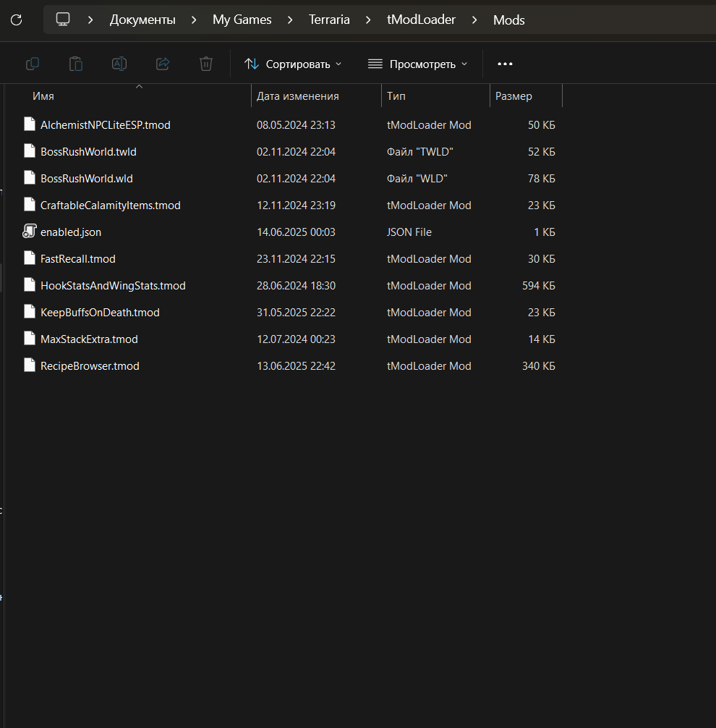Click the type cell Файл "TWLD"

420,152
